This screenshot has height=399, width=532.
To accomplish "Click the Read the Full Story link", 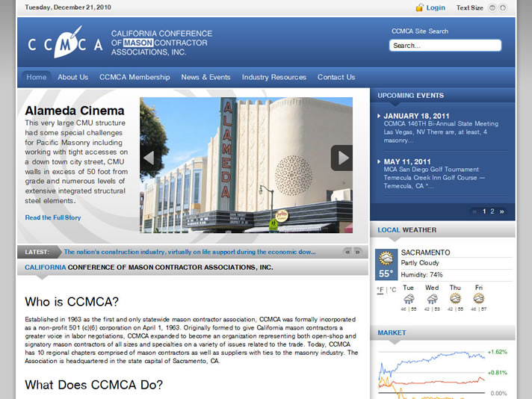I will (53, 217).
